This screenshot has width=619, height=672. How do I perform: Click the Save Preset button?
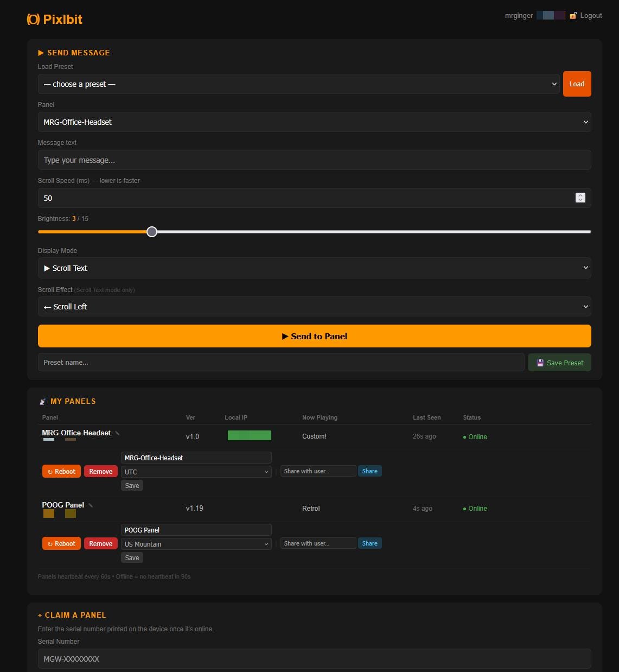pyautogui.click(x=559, y=363)
